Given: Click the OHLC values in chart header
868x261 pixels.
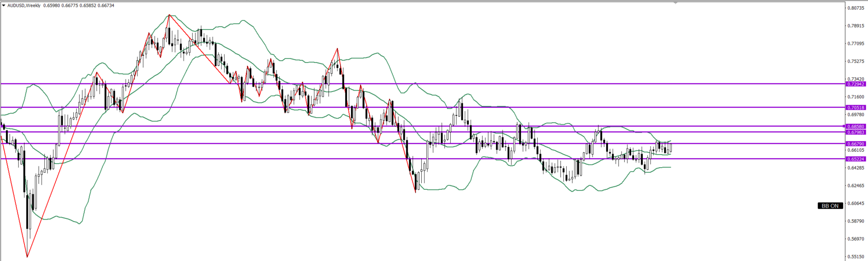Looking at the screenshot, I should 78,5.
